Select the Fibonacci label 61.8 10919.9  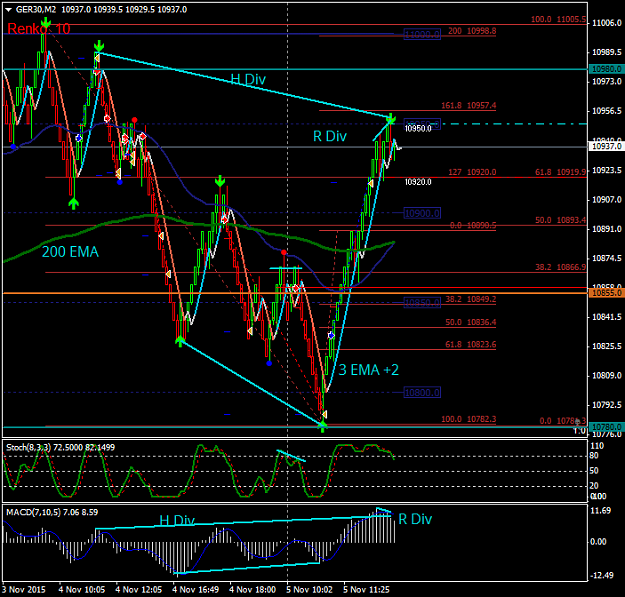[560, 172]
